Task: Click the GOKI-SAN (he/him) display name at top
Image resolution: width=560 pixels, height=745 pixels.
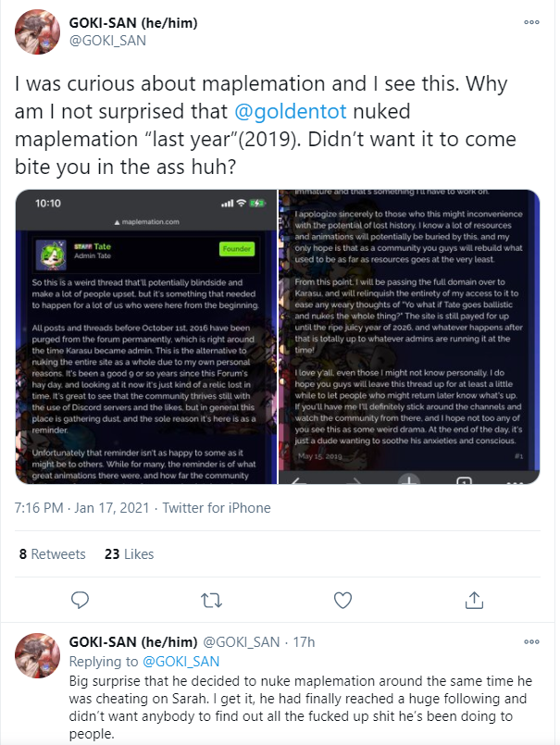Action: pos(133,22)
